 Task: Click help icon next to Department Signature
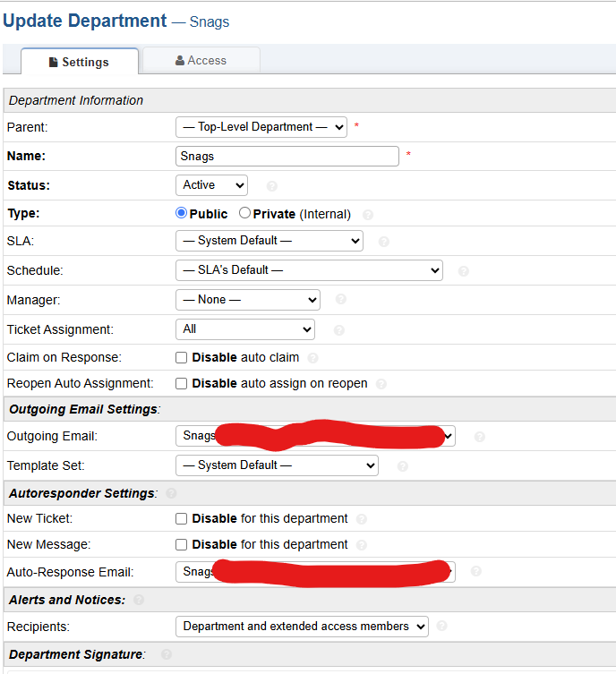pos(167,654)
